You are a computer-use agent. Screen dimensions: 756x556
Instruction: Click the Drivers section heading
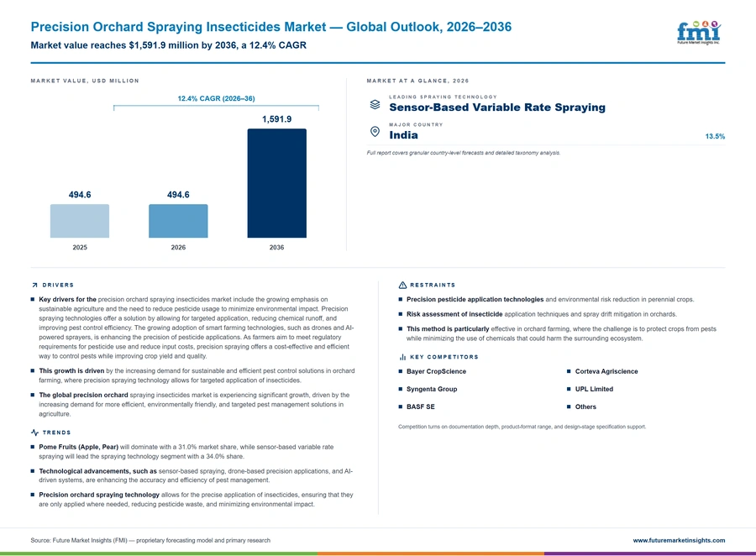[x=58, y=285]
